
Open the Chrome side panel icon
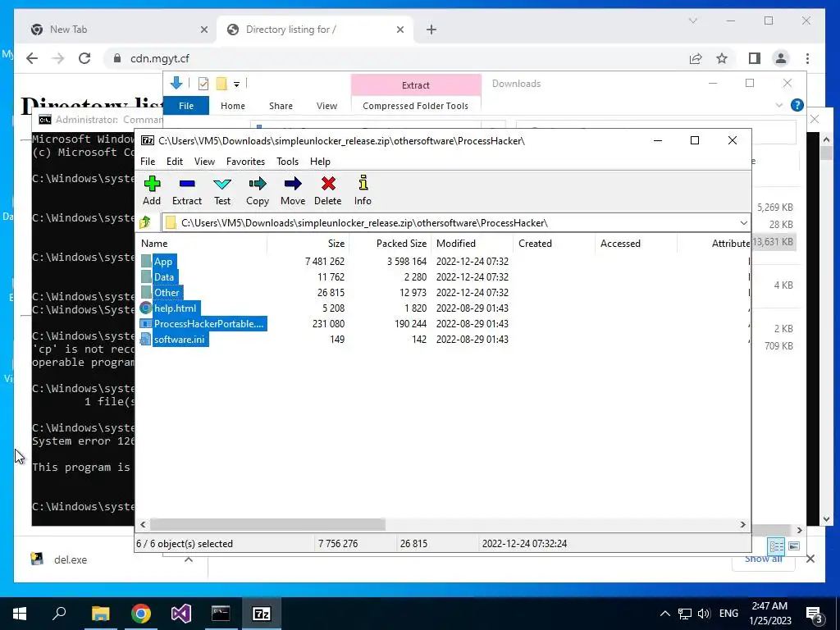(755, 58)
